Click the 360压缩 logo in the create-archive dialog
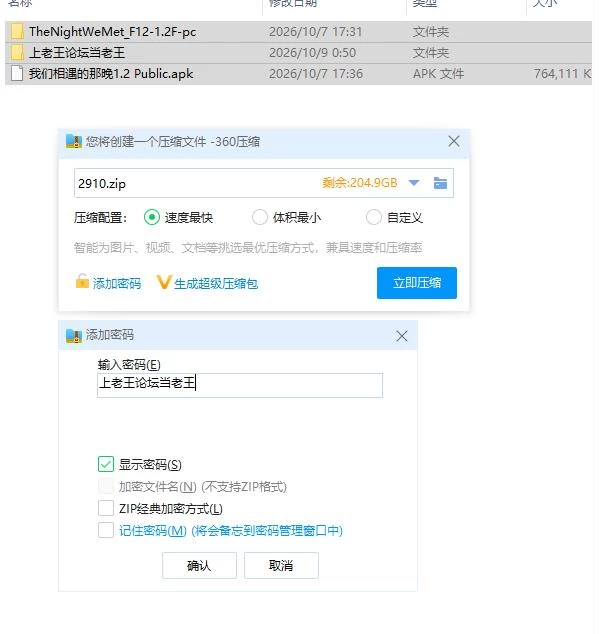Screen dimensions: 613x634 coord(74,142)
